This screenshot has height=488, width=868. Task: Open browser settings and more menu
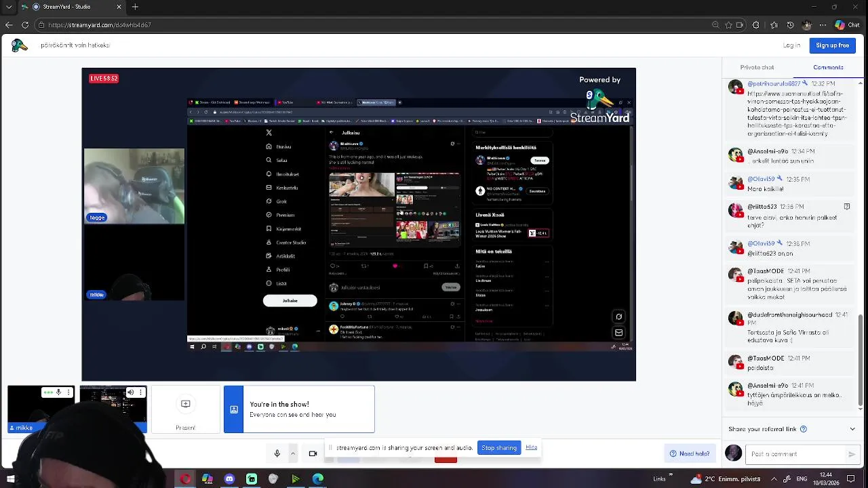pyautogui.click(x=823, y=25)
